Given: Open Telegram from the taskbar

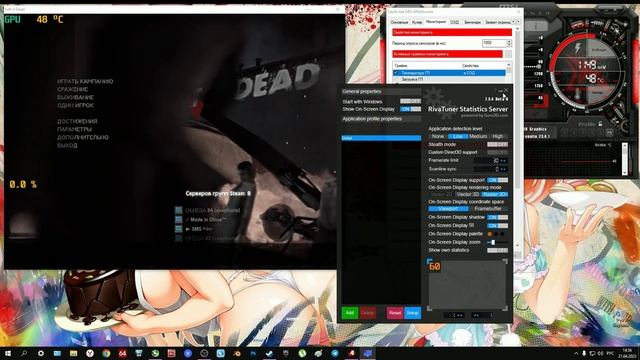Looking at the screenshot, I should (x=335, y=353).
